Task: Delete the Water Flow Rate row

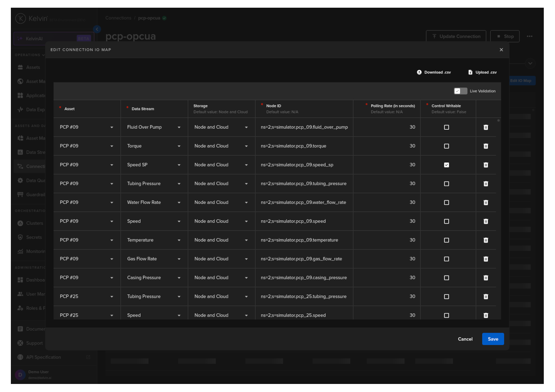Action: [x=486, y=203]
